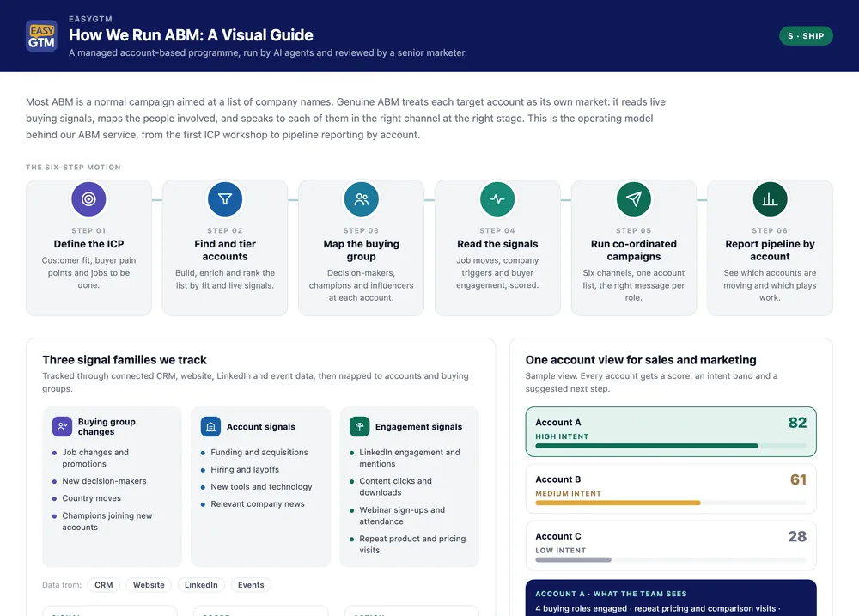The width and height of the screenshot is (859, 616).
Task: Click the 'How We Run ABM: A Visual Guide' title
Action: (x=191, y=35)
